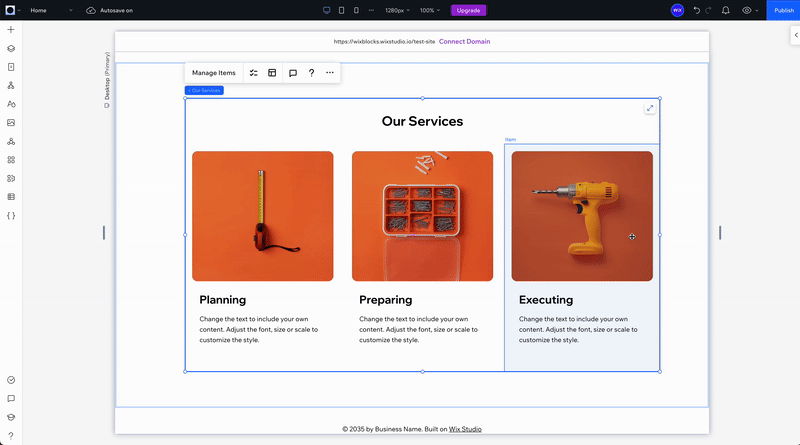Open the four-squares apps icon
The width and height of the screenshot is (800, 445).
click(x=11, y=160)
